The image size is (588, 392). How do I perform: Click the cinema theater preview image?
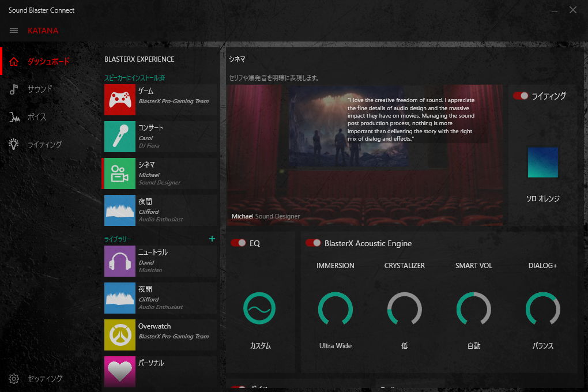pos(364,155)
